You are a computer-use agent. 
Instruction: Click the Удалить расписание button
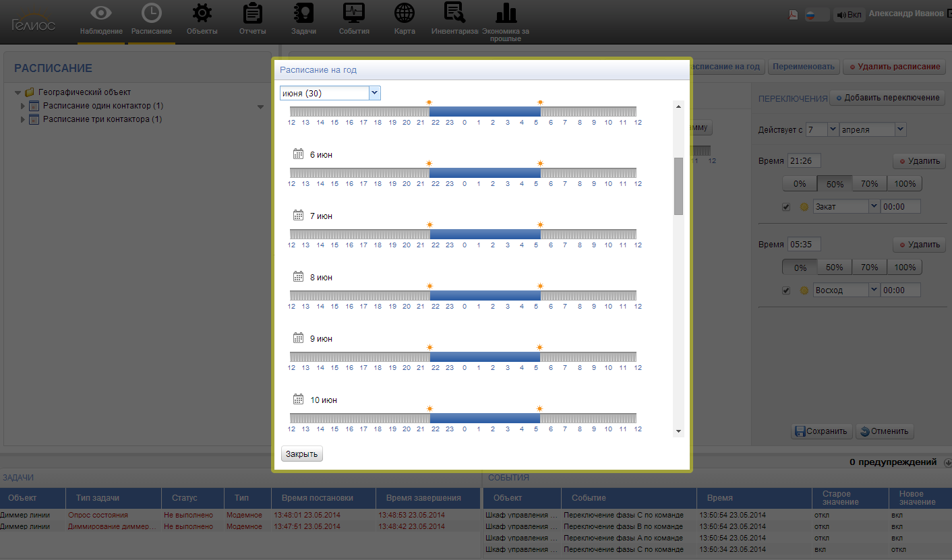coord(894,67)
